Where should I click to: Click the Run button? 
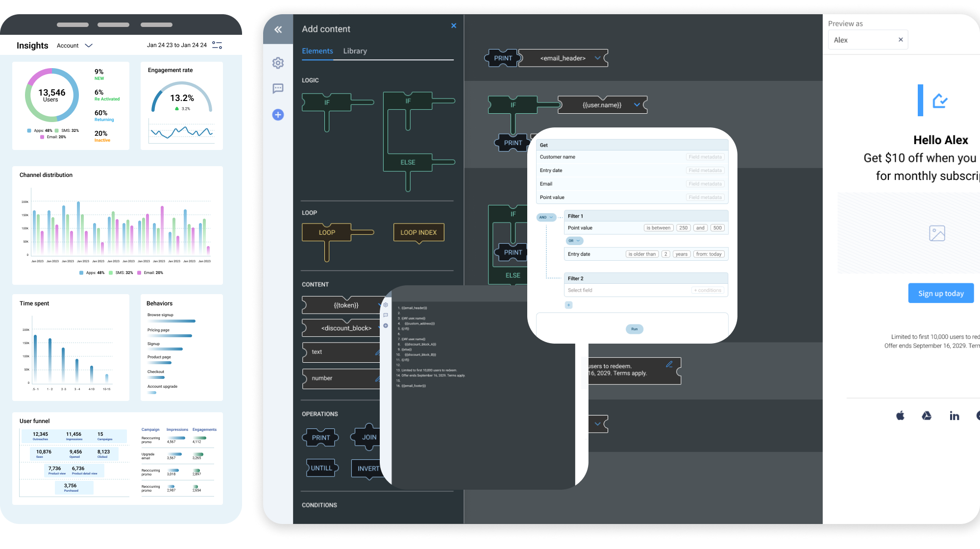(x=634, y=329)
